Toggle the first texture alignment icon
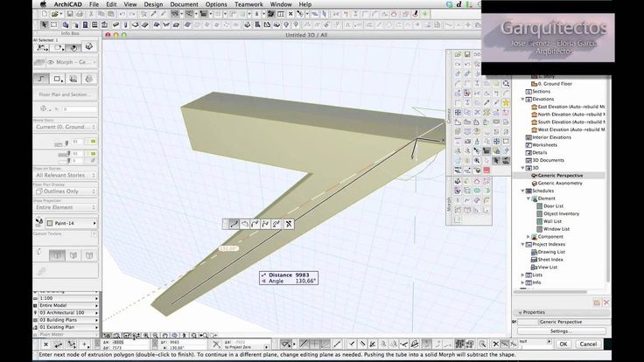The width and height of the screenshot is (644, 362). coord(57,255)
